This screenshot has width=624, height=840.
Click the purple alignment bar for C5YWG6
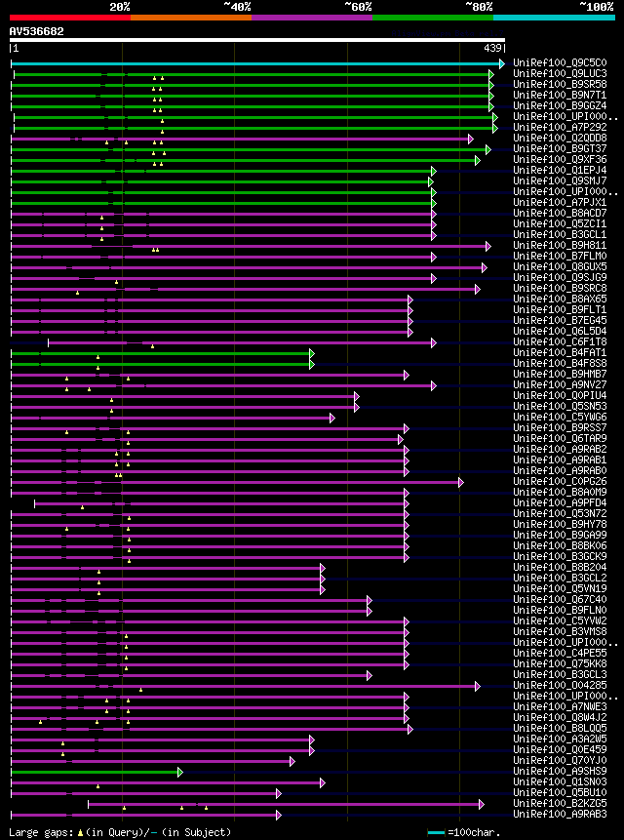point(171,418)
